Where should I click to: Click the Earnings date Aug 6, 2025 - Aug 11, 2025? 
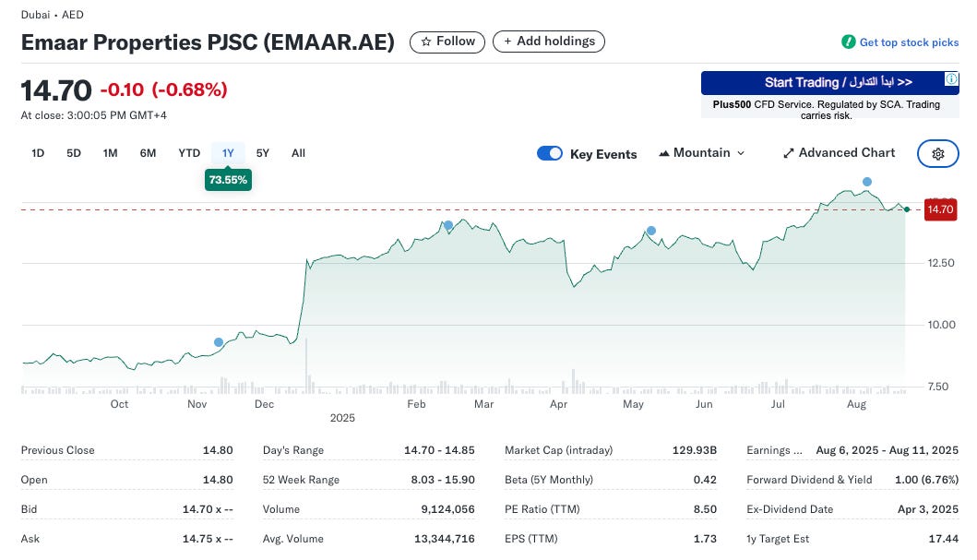tap(888, 449)
